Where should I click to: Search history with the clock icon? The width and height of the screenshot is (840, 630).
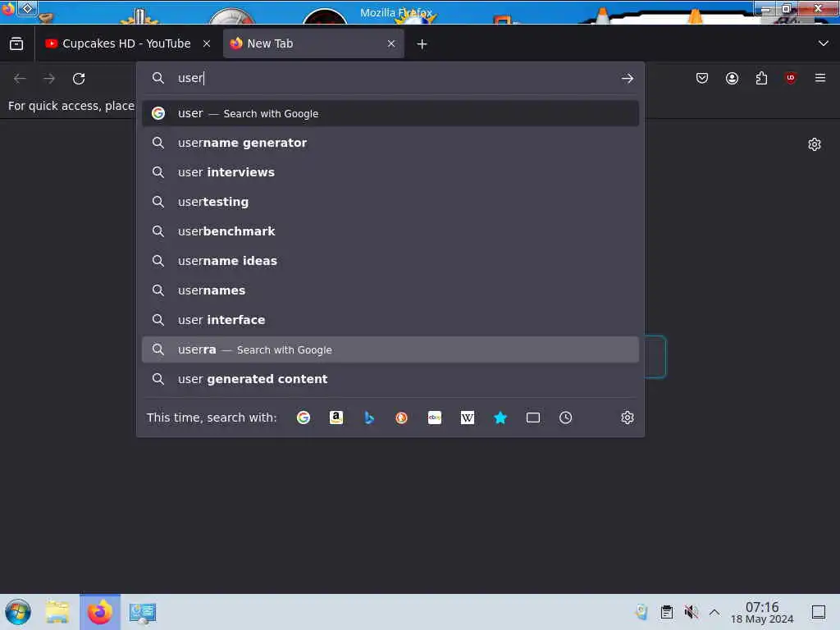(566, 418)
